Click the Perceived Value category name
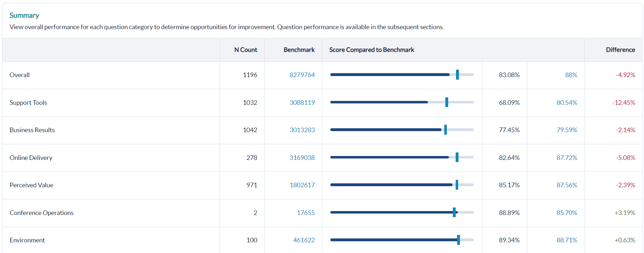This screenshot has height=253, width=644. tap(31, 185)
